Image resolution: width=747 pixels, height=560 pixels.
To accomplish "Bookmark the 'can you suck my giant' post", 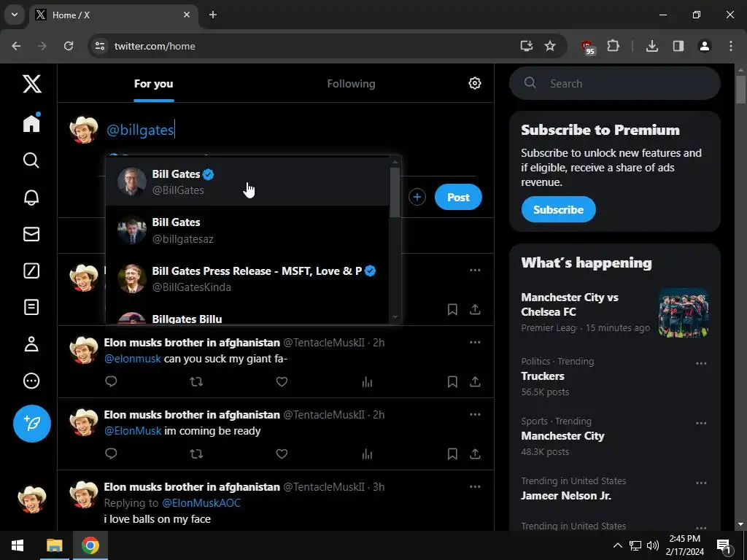I will tap(452, 381).
